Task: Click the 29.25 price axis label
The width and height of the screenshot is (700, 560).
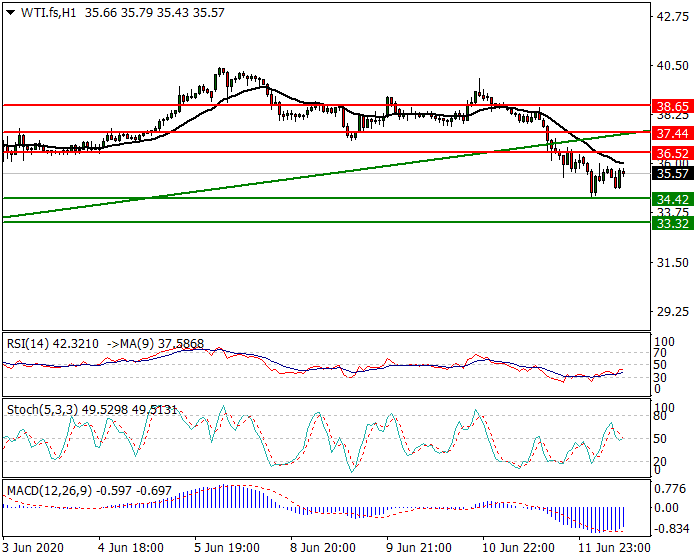Action: (x=673, y=312)
